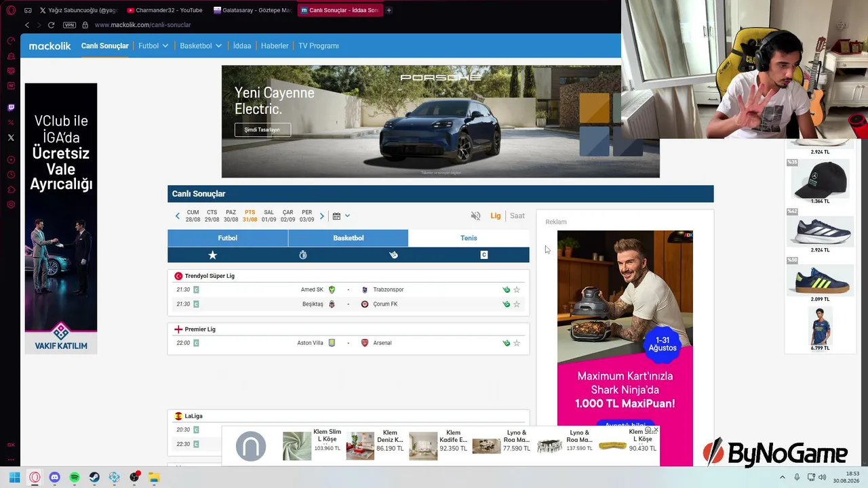Go to previous week of dates
Image resolution: width=868 pixels, height=488 pixels.
coord(178,216)
